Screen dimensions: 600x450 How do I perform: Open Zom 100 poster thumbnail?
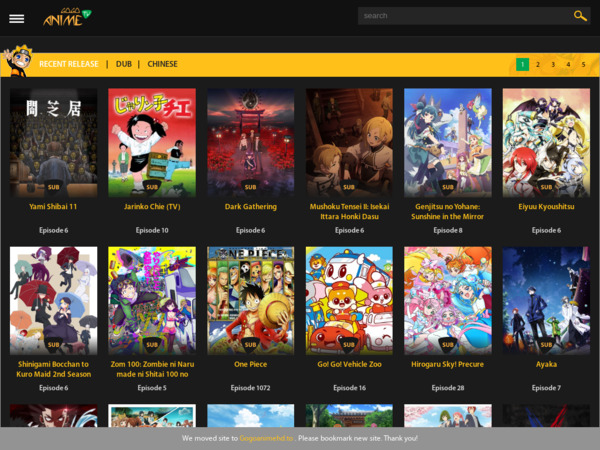[x=152, y=300]
